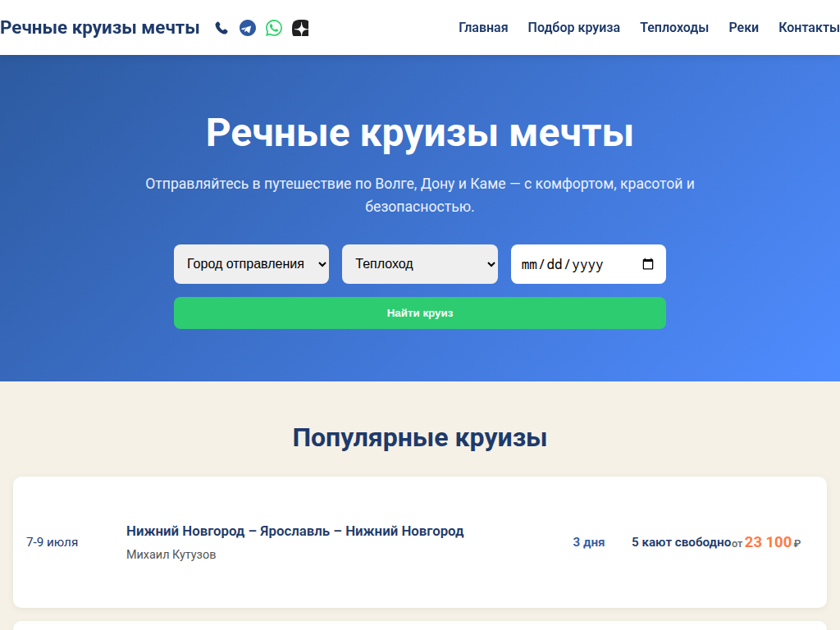Click the "Речные круизы мечты" logo
Screen dimensions: 840x630
[100, 26]
